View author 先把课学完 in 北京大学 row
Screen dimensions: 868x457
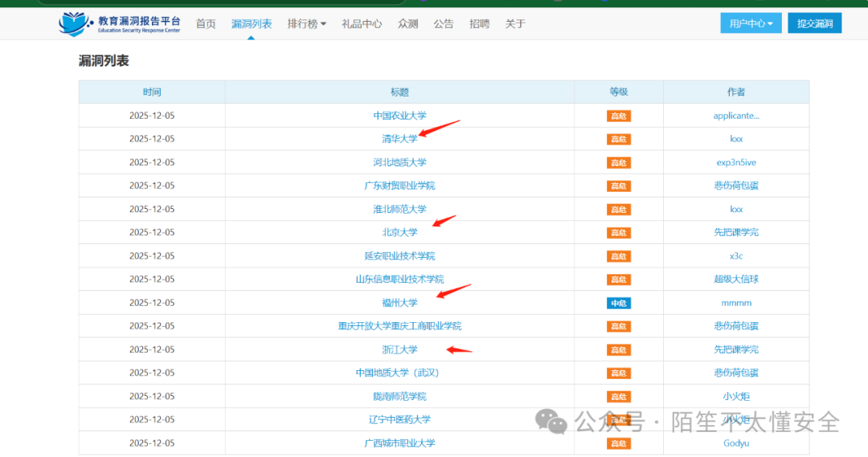736,232
